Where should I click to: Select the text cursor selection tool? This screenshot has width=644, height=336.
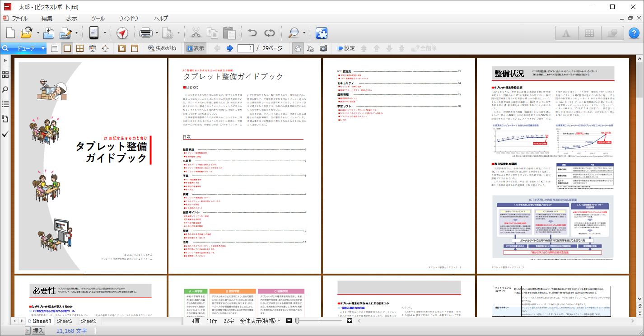click(x=310, y=48)
